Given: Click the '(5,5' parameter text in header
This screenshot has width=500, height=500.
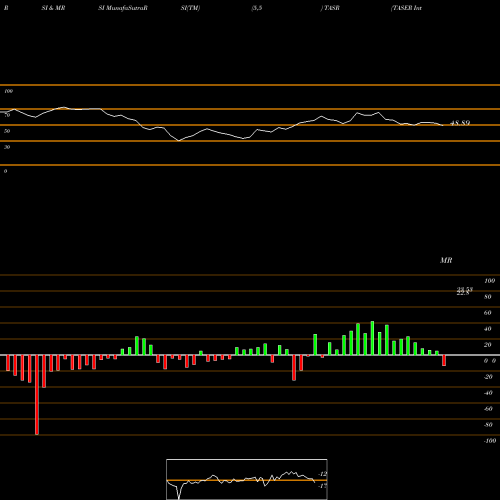Looking at the screenshot, I should 257,8.
